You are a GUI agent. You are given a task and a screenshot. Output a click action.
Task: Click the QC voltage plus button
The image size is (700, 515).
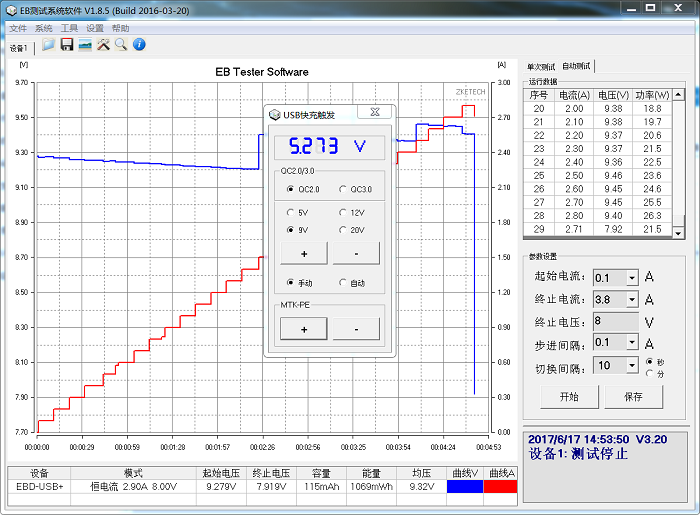coord(304,253)
